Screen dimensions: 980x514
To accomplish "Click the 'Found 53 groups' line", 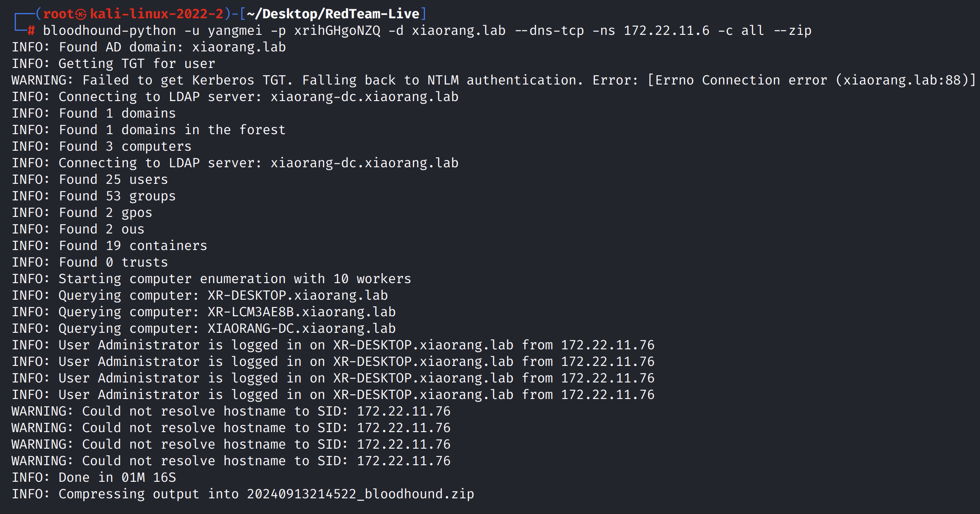I will 94,196.
